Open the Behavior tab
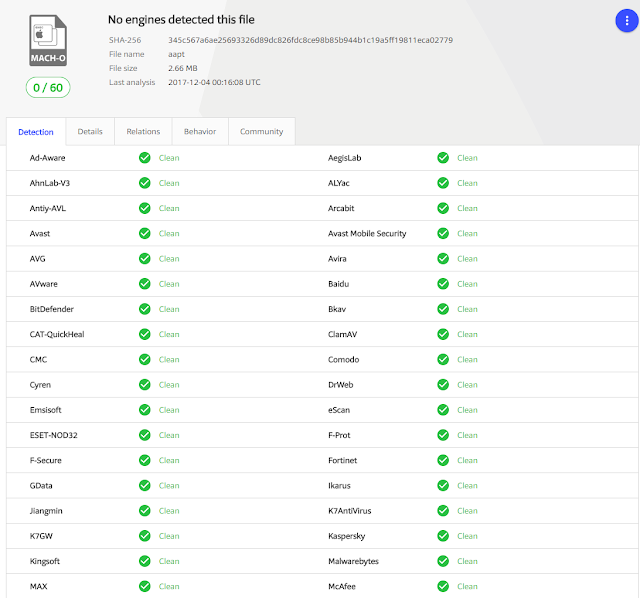Viewport: 640px width, 598px height. (x=200, y=131)
